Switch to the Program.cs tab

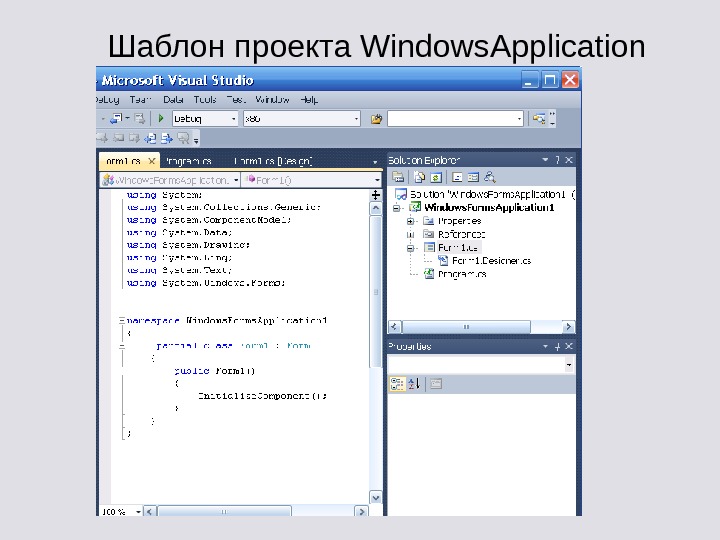tap(188, 161)
